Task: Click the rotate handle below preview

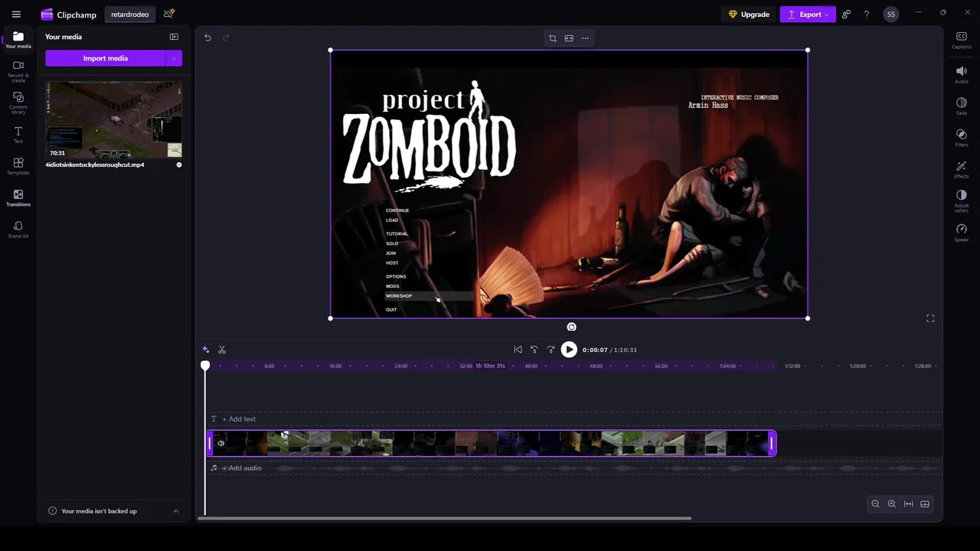Action: coord(571,327)
